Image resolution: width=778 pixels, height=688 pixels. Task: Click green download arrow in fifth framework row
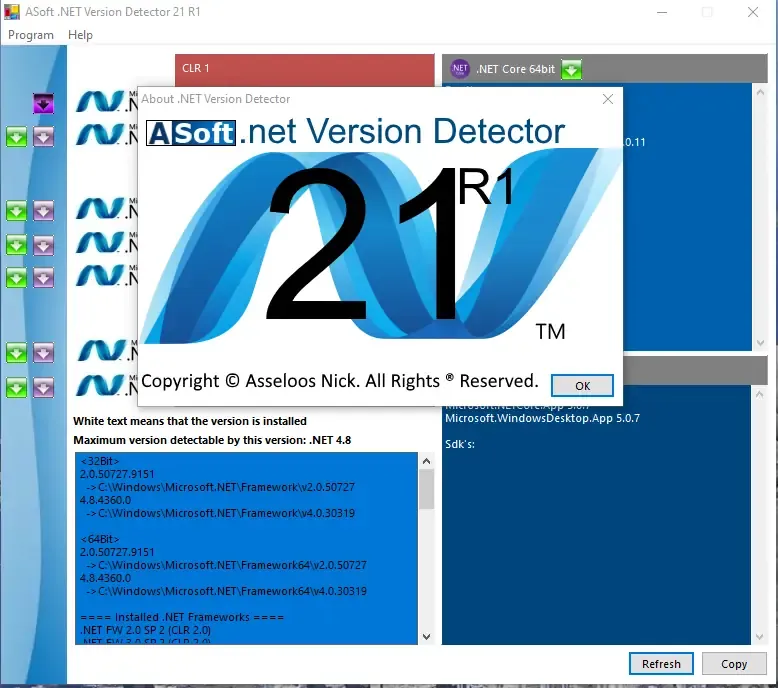click(16, 278)
